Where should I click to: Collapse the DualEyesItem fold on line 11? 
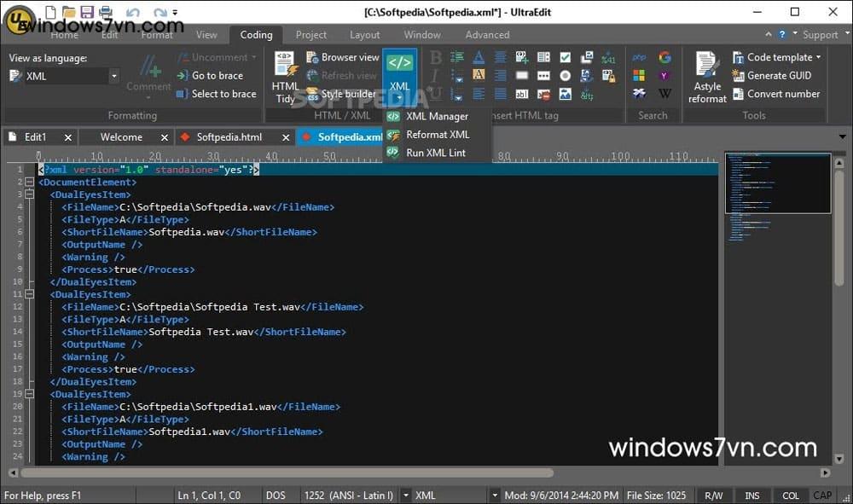29,294
